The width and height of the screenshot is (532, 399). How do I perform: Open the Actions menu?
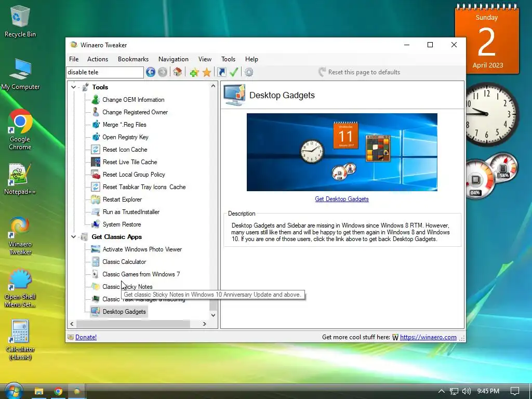coord(97,59)
